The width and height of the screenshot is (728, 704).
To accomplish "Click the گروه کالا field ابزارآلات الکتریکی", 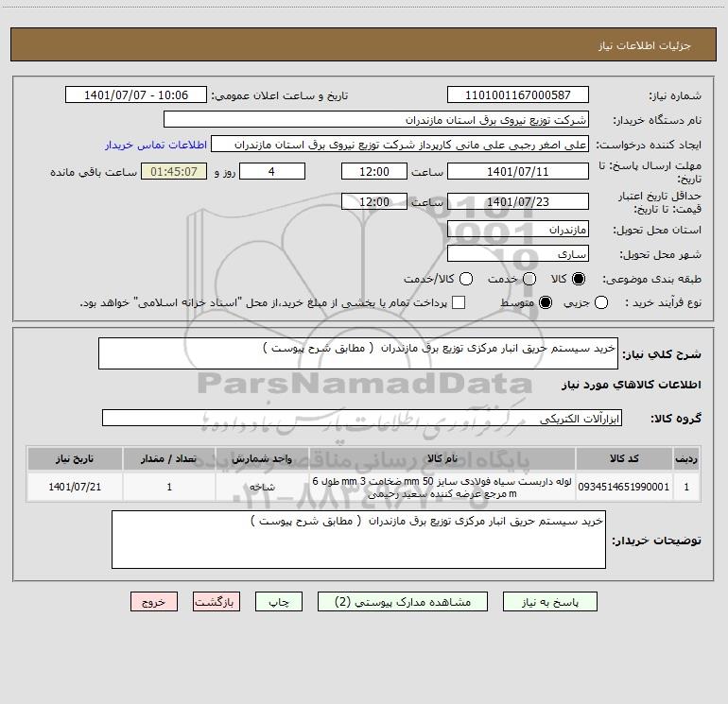I will [362, 418].
